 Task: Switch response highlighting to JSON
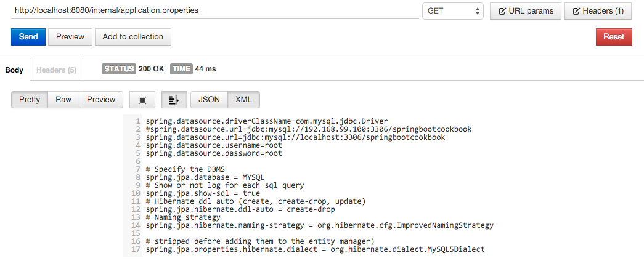tap(210, 100)
